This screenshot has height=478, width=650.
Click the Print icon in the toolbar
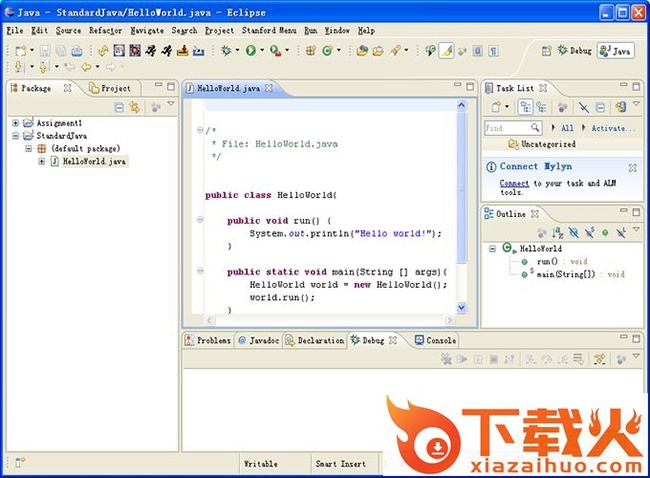(77, 51)
